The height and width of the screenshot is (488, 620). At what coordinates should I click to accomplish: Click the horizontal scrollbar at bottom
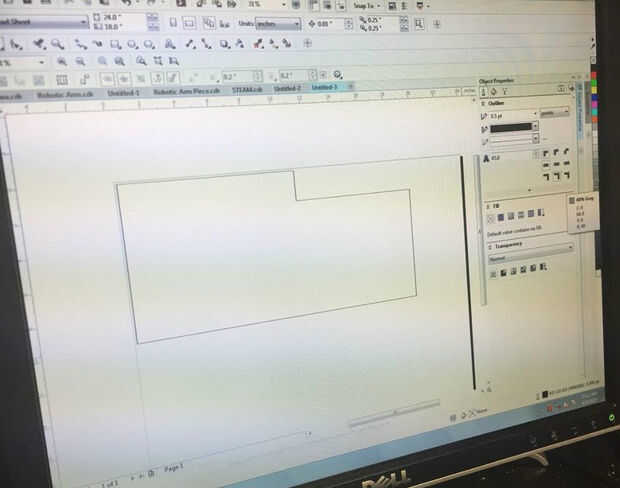pyautogui.click(x=394, y=414)
